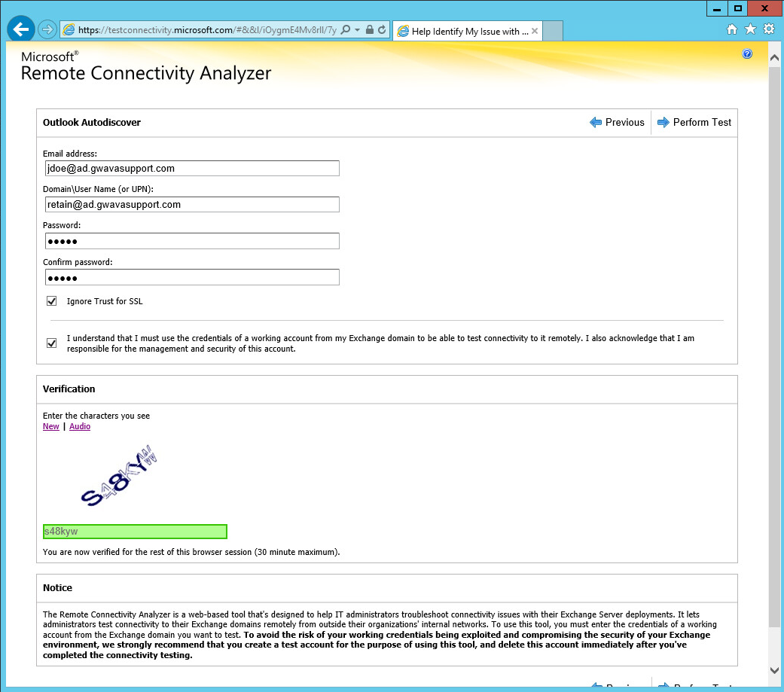Click the blue Help question mark icon
Image resolution: width=784 pixels, height=692 pixels.
click(747, 53)
